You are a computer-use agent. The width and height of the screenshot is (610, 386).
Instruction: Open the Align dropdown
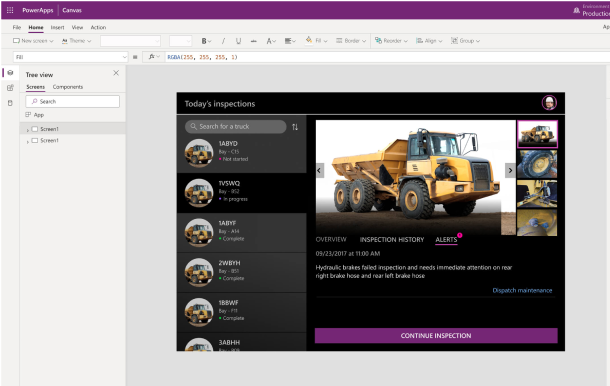[x=429, y=40]
